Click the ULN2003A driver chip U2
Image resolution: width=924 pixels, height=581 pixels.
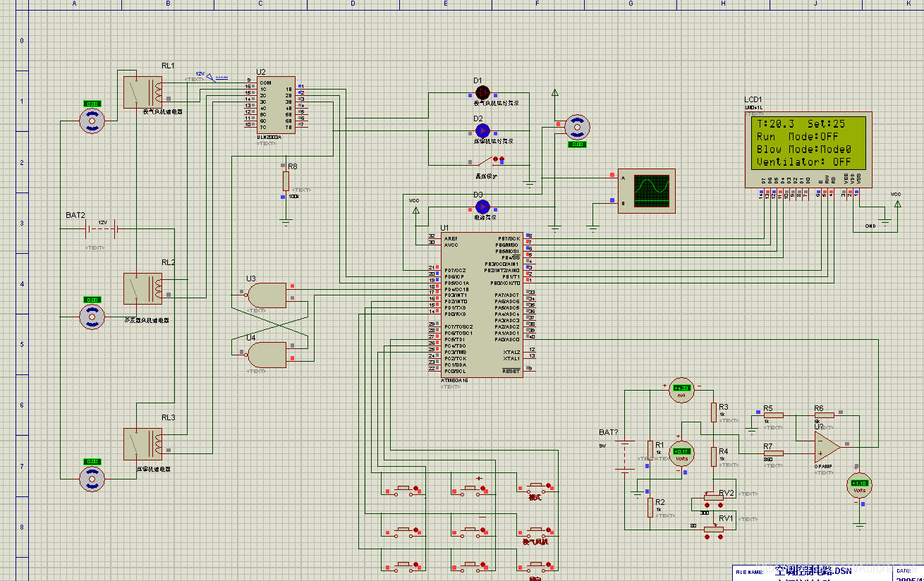pyautogui.click(x=276, y=105)
